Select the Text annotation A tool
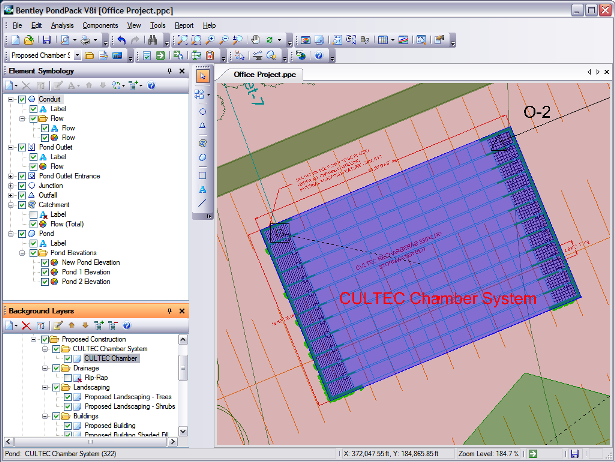 (x=202, y=190)
